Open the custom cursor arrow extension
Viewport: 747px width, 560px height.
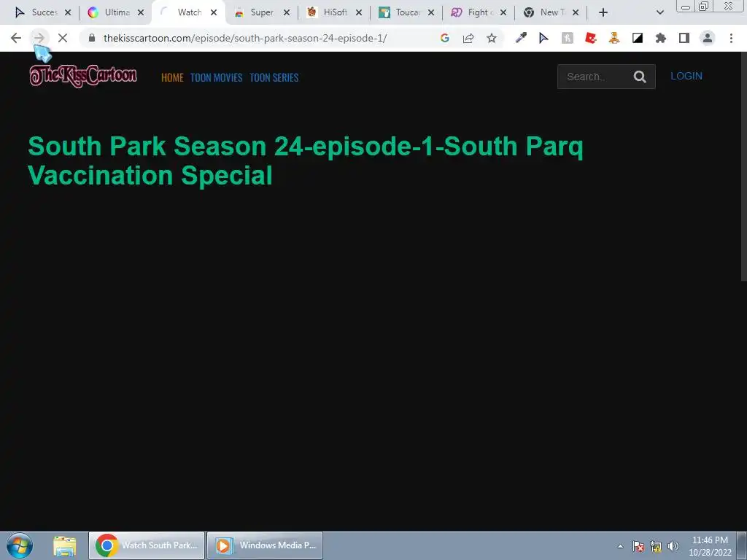point(543,38)
